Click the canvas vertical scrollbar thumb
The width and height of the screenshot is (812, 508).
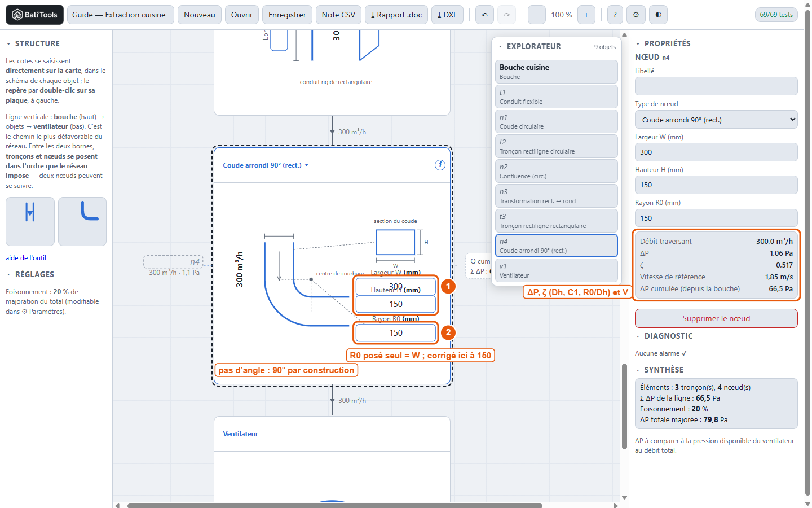[624, 406]
